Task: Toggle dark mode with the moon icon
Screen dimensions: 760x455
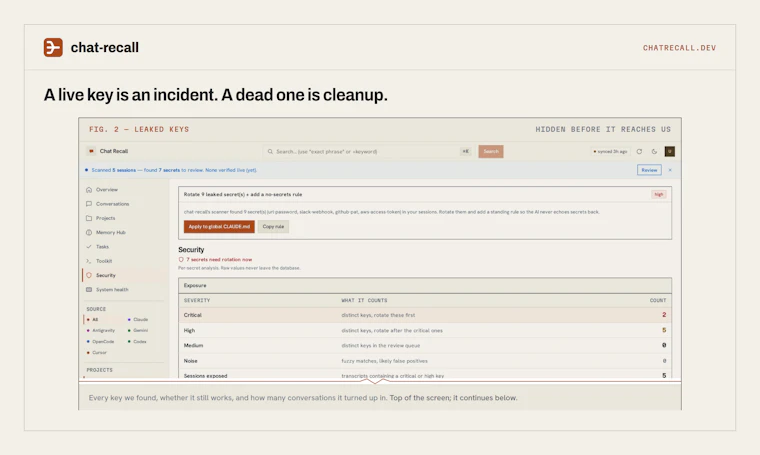Action: click(x=654, y=152)
